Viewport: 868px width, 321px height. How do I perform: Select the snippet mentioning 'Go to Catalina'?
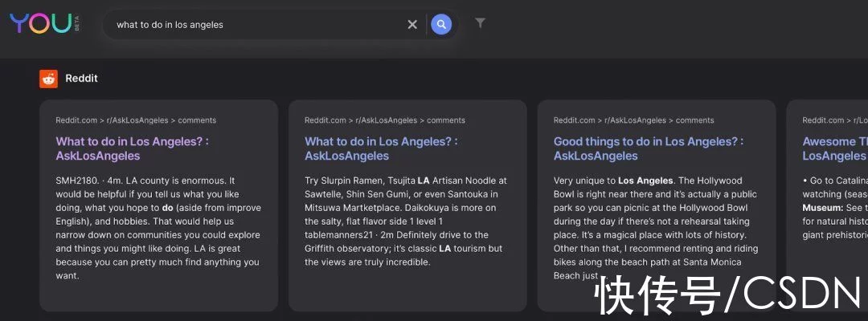pyautogui.click(x=835, y=209)
